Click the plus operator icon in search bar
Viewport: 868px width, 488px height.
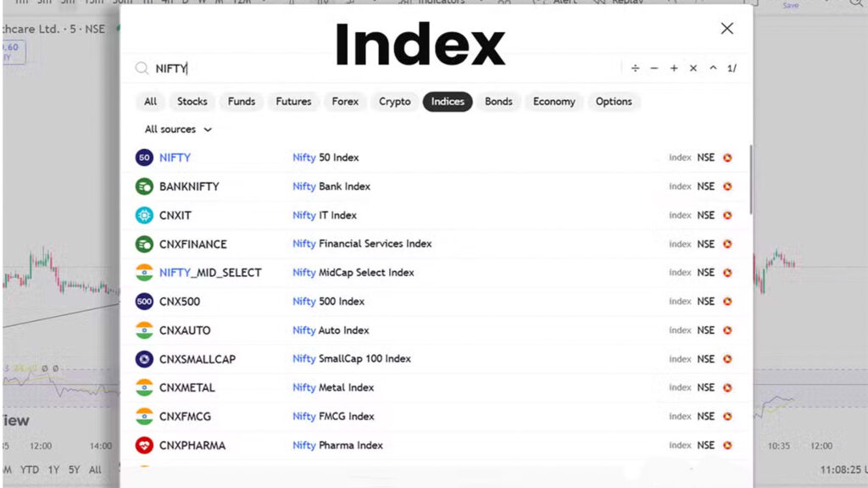coord(674,68)
